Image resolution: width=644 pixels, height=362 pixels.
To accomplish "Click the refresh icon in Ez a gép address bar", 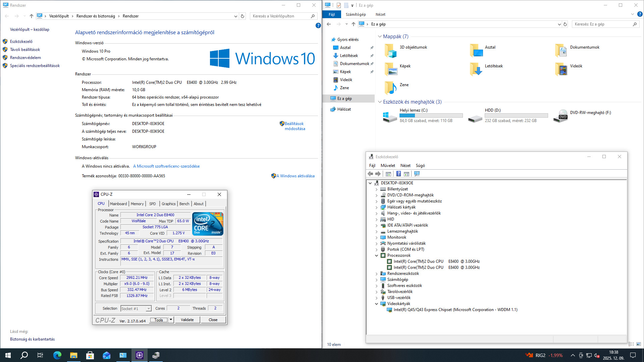I will (x=565, y=24).
